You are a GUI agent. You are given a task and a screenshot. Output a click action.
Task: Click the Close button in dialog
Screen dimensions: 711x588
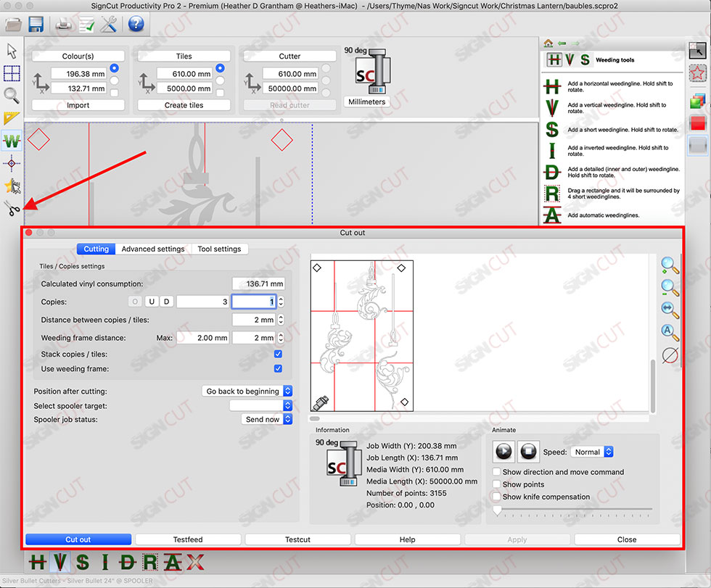coord(627,539)
